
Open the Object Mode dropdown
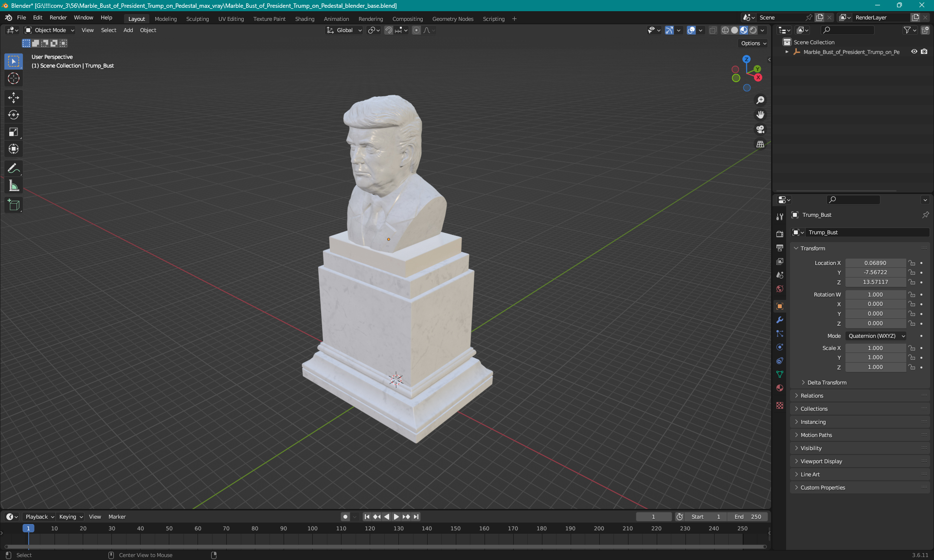[x=50, y=30]
